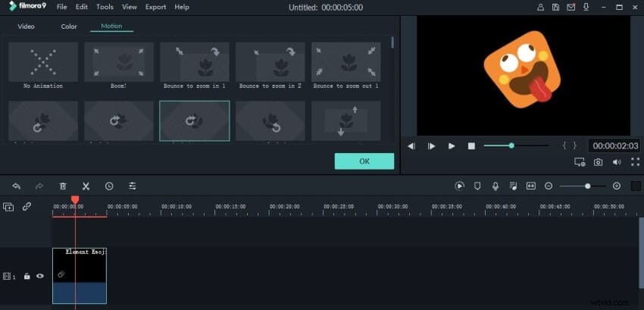Open the audio mixer icon
Viewport: 644px width, 310px height.
tap(514, 186)
